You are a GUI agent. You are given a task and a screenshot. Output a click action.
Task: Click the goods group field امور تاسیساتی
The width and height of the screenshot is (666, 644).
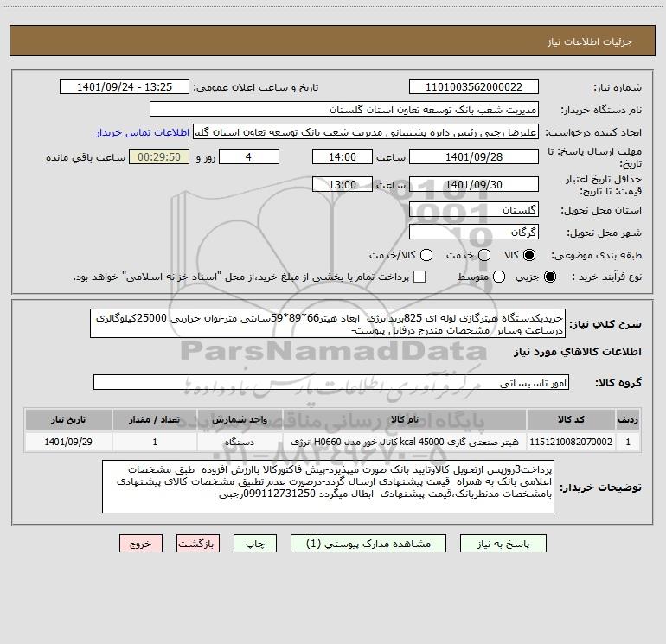click(x=331, y=382)
